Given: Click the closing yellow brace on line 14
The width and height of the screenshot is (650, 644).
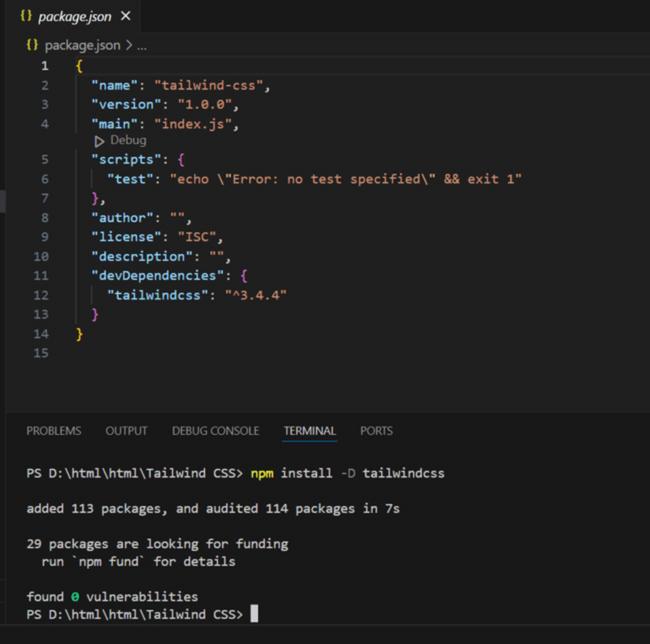Looking at the screenshot, I should tap(79, 334).
